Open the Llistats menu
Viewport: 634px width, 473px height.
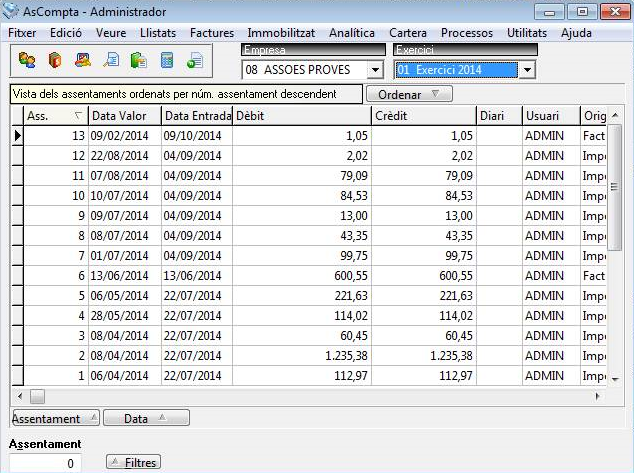[x=158, y=33]
